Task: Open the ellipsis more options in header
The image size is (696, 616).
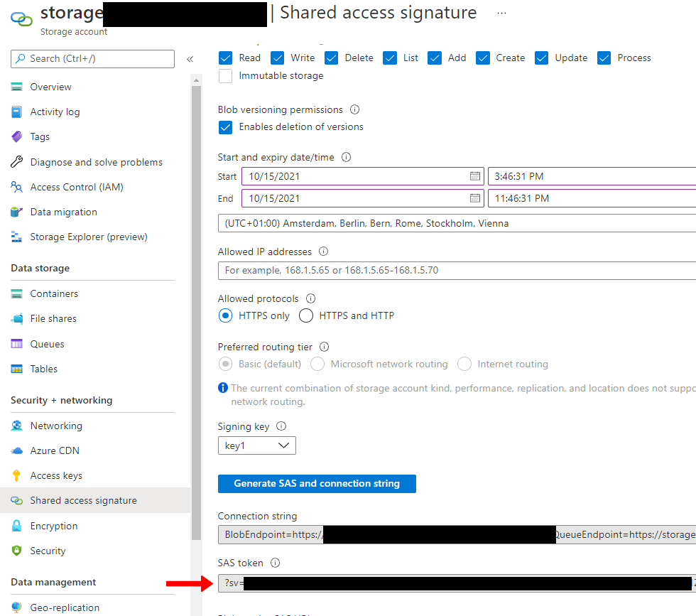Action: tap(501, 13)
